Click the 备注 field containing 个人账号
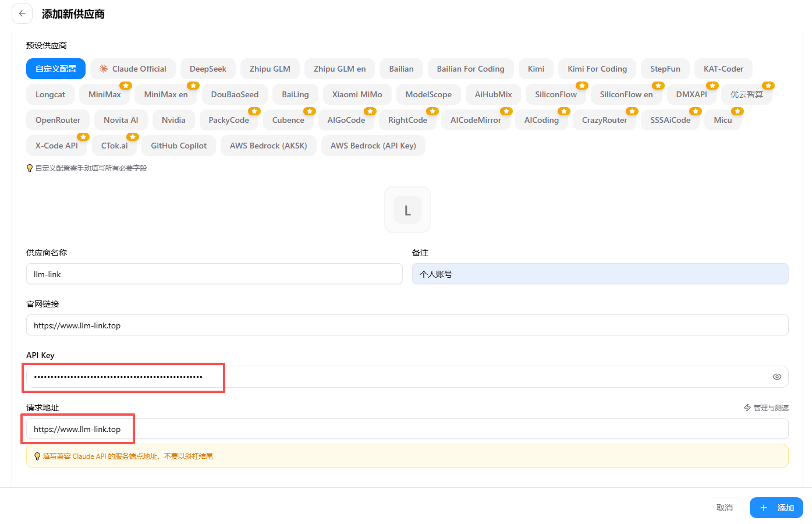 (600, 274)
